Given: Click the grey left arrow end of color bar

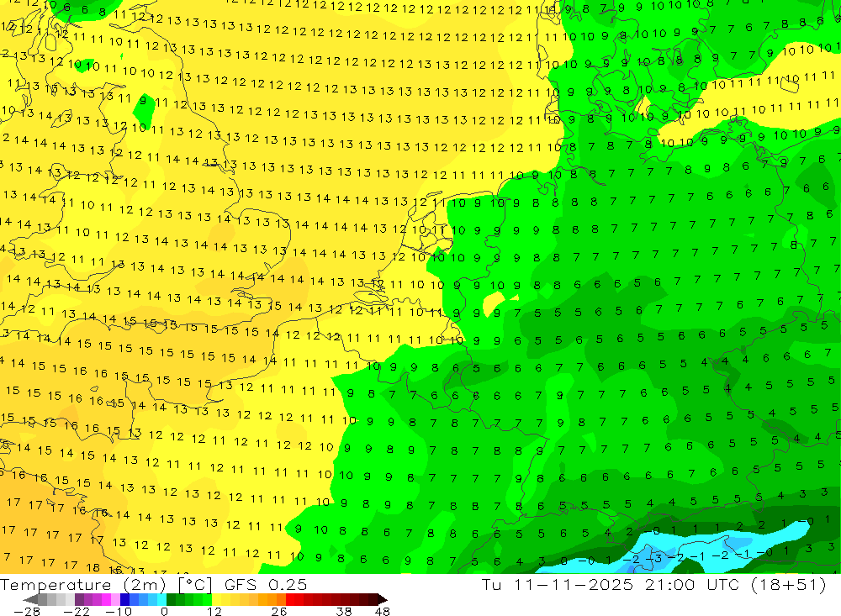Looking at the screenshot, I should pos(31,599).
